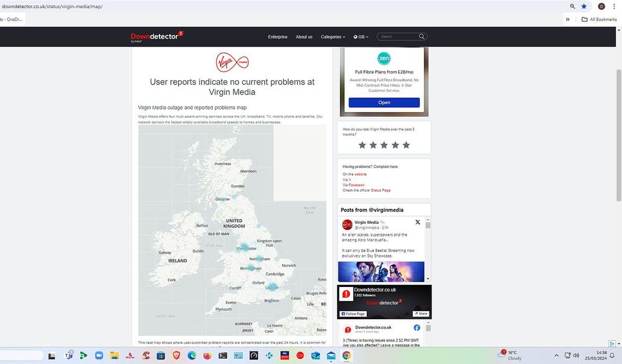
Task: Open the Facebook complaint link
Action: point(357,185)
